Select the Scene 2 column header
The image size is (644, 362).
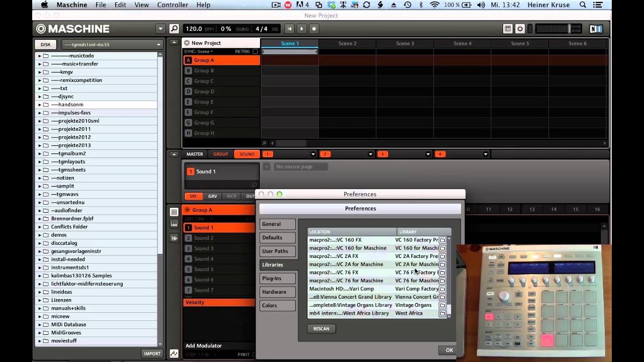pos(347,43)
